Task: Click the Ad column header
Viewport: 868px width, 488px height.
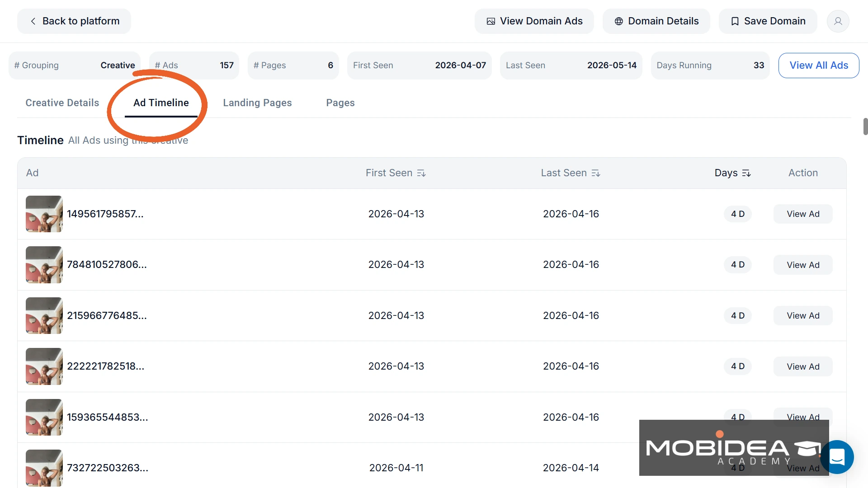Action: tap(32, 173)
